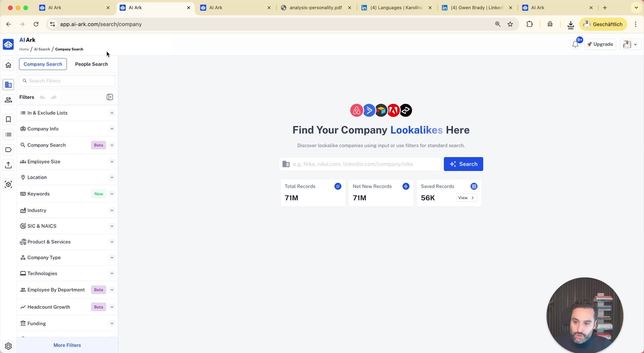
Task: Reload the current page
Action: (36, 24)
